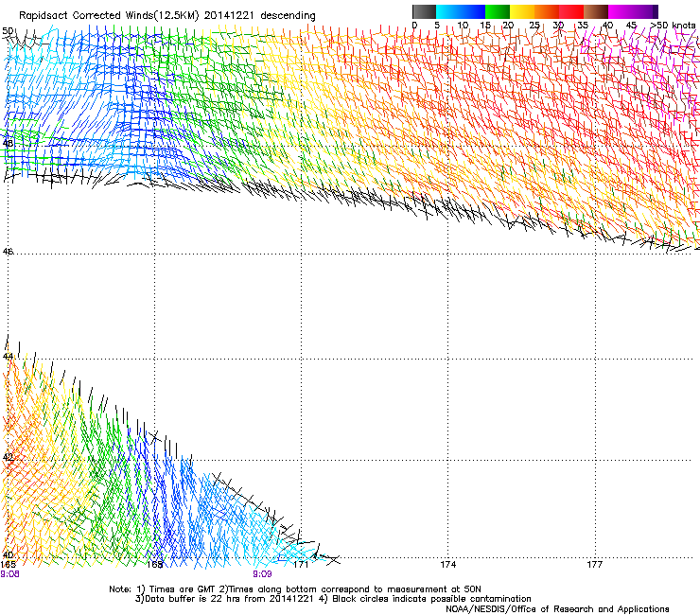
Task: Click the longitude label '168' on bottom axis
Action: click(154, 564)
